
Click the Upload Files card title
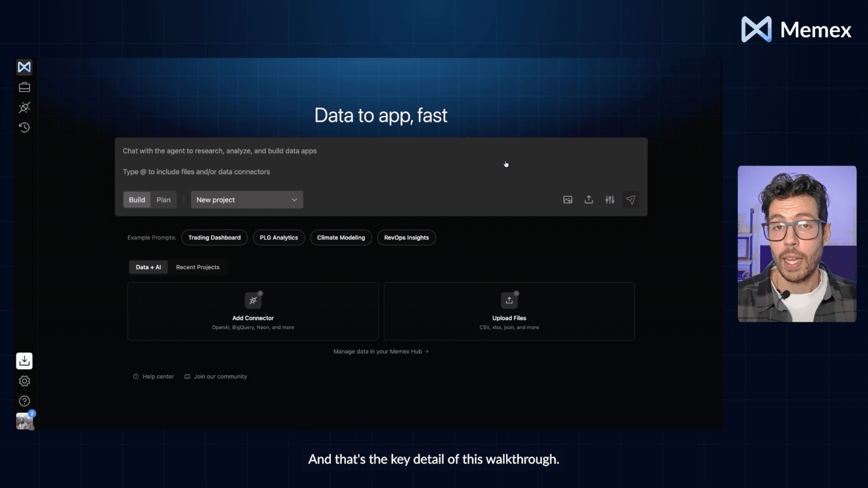tap(509, 318)
